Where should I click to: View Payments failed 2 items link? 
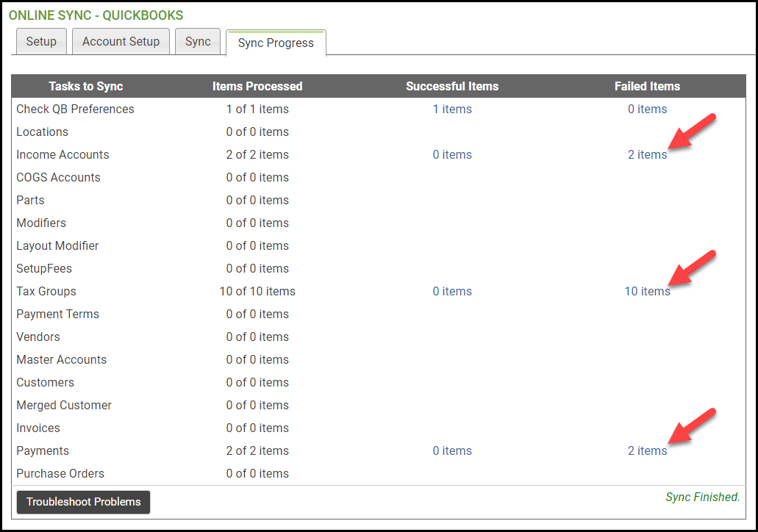tap(647, 451)
